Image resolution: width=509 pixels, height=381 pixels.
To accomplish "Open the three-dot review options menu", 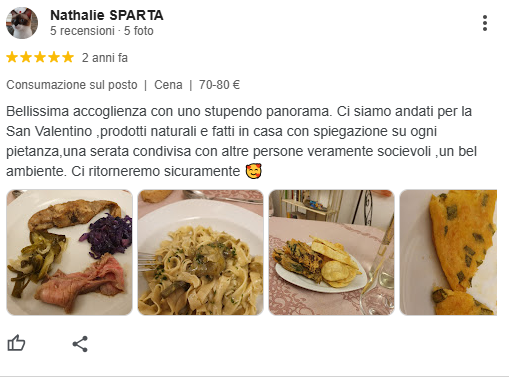I will (485, 23).
